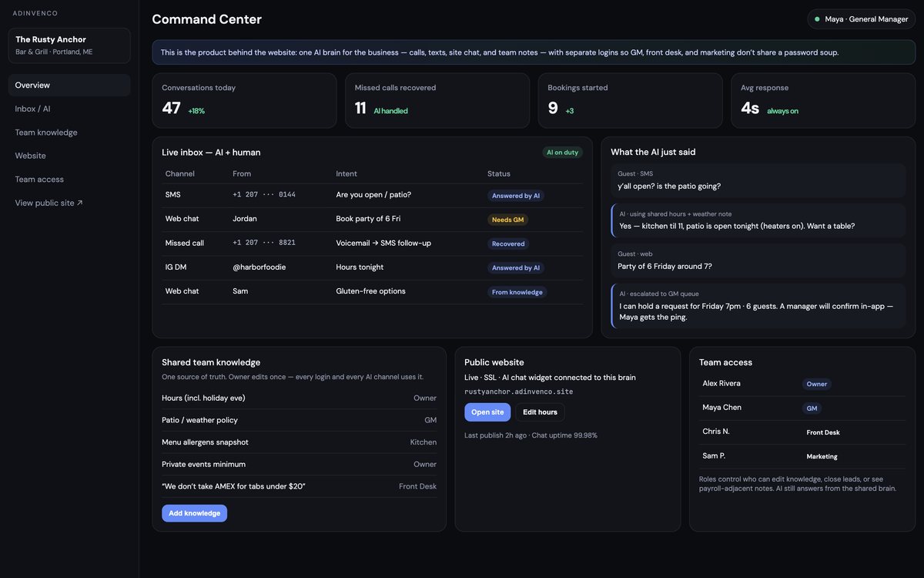Image resolution: width=924 pixels, height=578 pixels.
Task: Select the Missed call inbox row
Action: [x=372, y=244]
